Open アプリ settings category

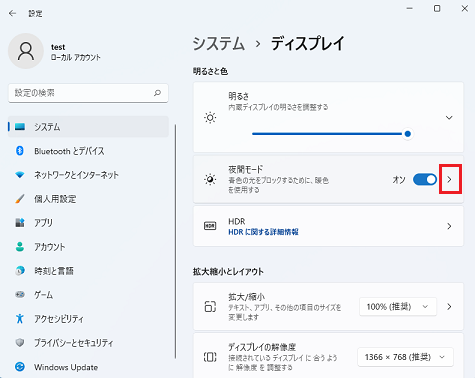point(88,223)
